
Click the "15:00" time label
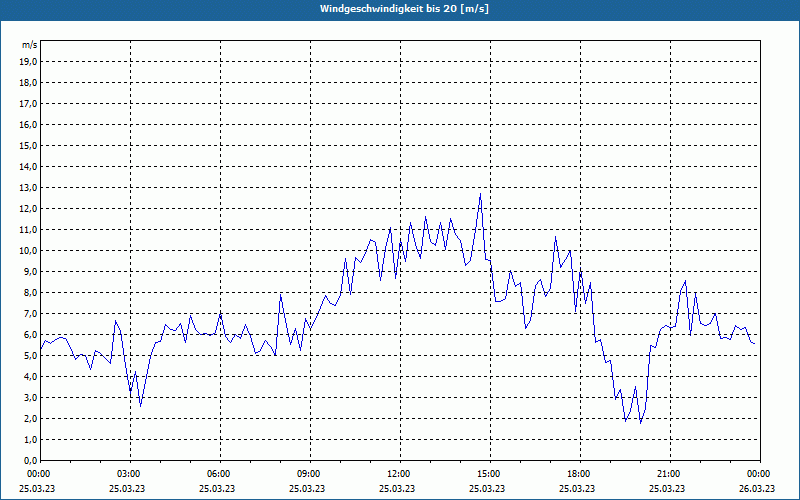click(490, 474)
